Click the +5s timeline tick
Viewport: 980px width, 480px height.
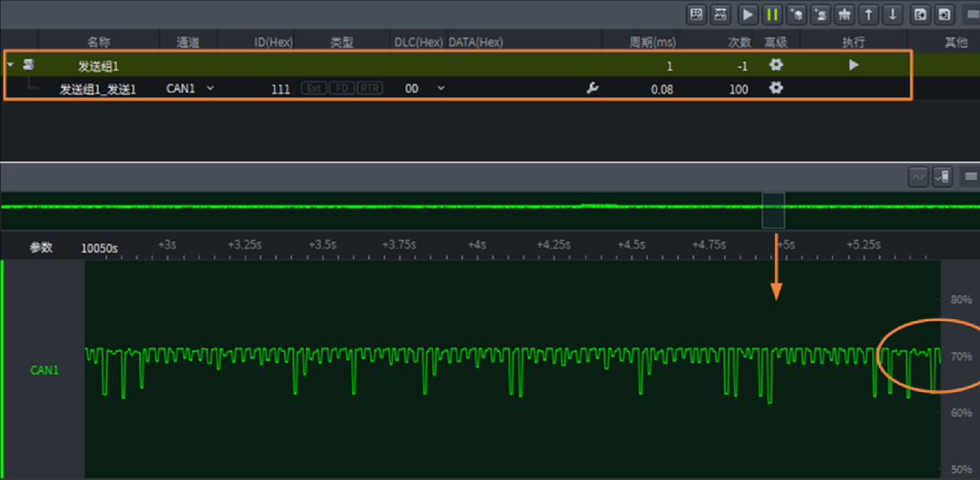pyautogui.click(x=784, y=244)
